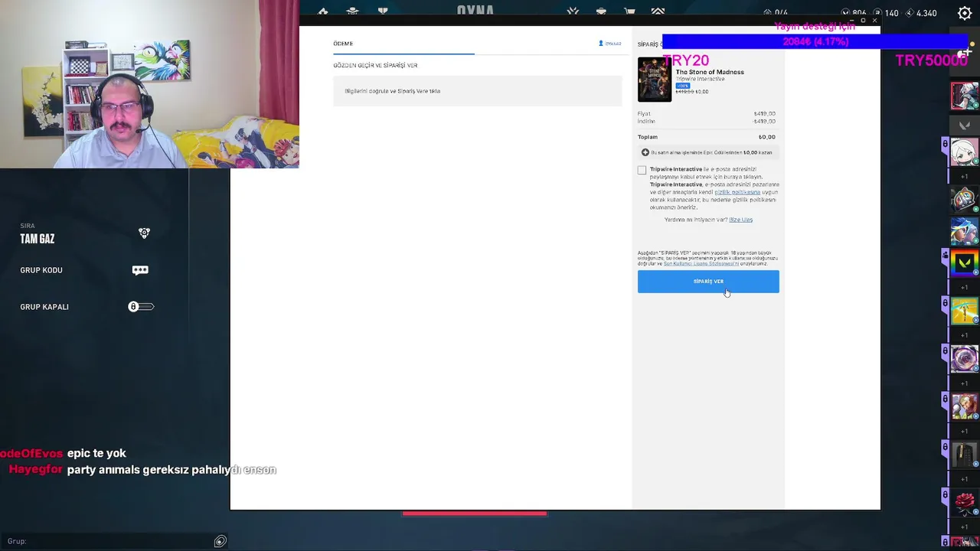Image resolution: width=980 pixels, height=551 pixels.
Task: Open the game settings gear icon
Action: [x=965, y=13]
